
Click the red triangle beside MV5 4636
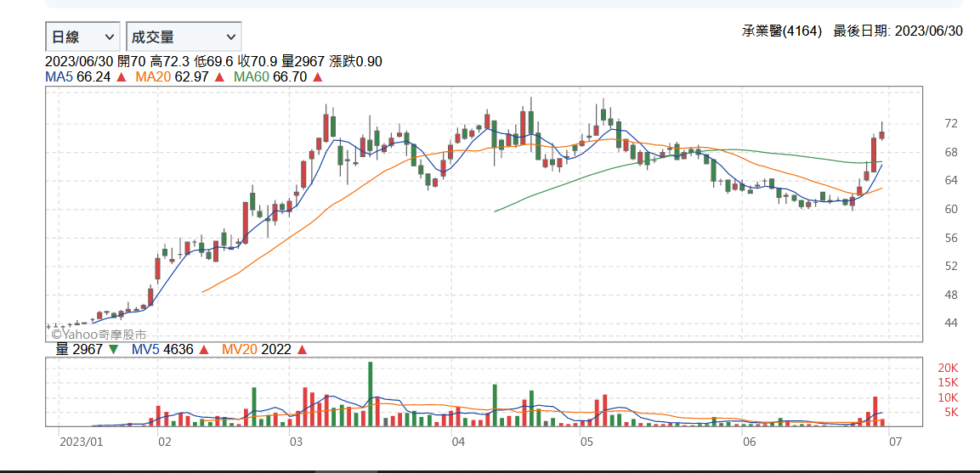tap(206, 349)
